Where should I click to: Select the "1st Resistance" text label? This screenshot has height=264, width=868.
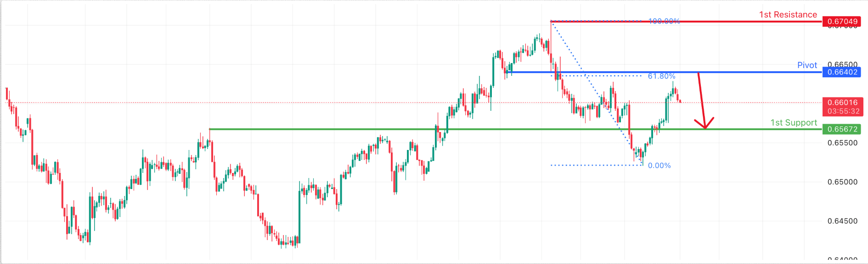(788, 15)
